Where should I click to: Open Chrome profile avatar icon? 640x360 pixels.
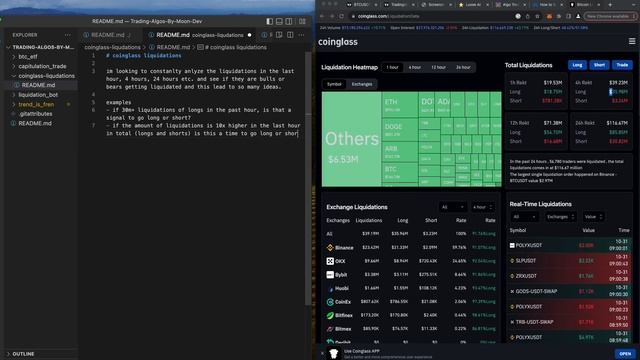click(578, 16)
